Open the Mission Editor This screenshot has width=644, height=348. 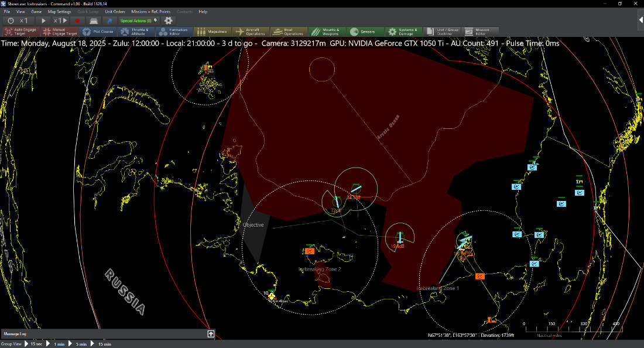pyautogui.click(x=479, y=32)
